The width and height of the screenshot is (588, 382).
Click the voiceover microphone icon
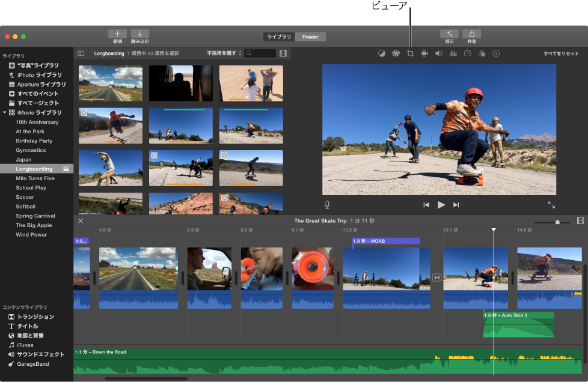[327, 205]
